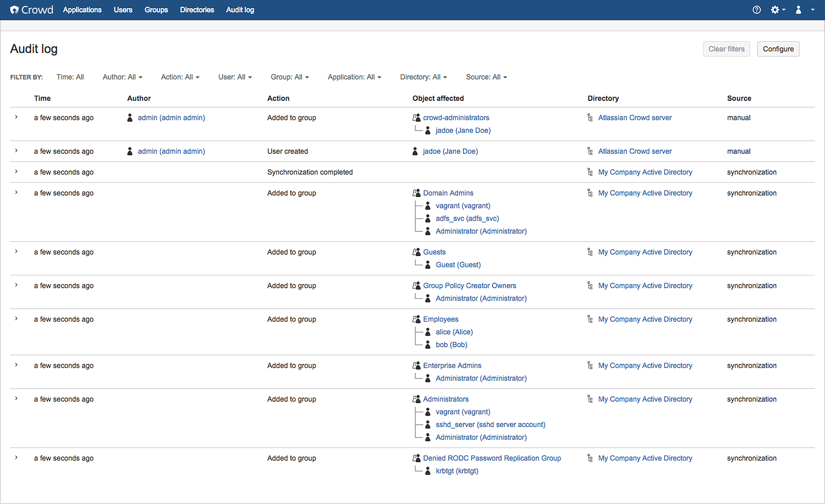Image resolution: width=825 pixels, height=504 pixels.
Task: Click directory icon beside Atlassian Crowd server
Action: pyautogui.click(x=590, y=118)
